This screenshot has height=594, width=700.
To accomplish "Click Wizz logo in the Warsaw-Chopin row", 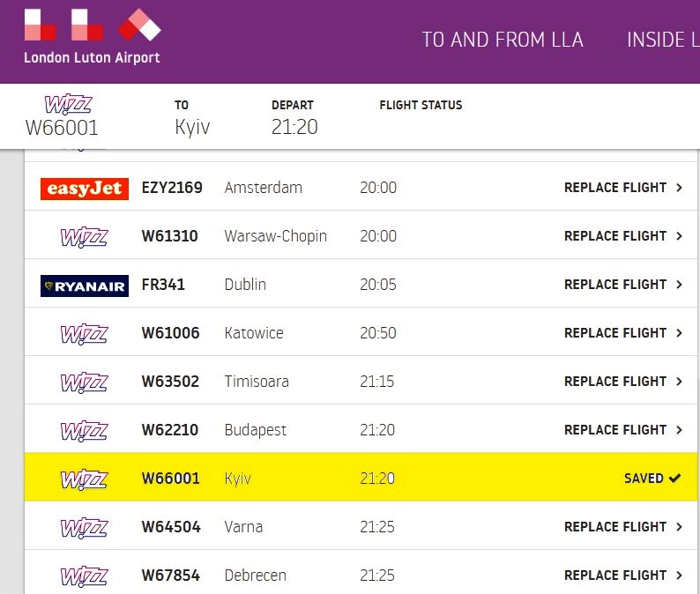I will click(x=84, y=237).
